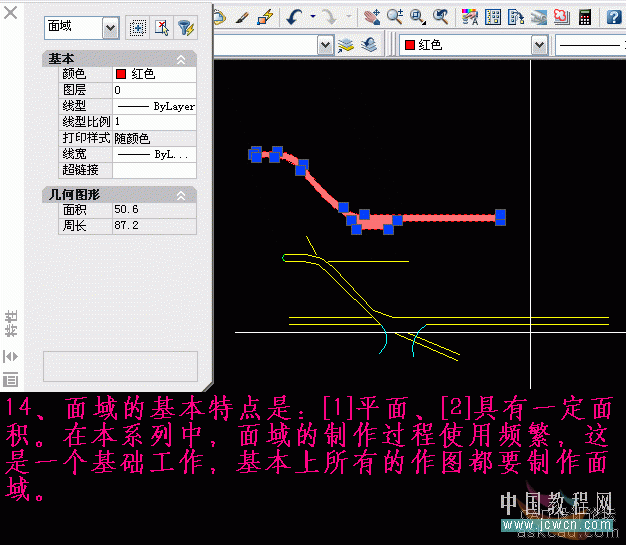Click the 周长 value 87.2
Viewport: 626px width, 545px height.
(154, 226)
